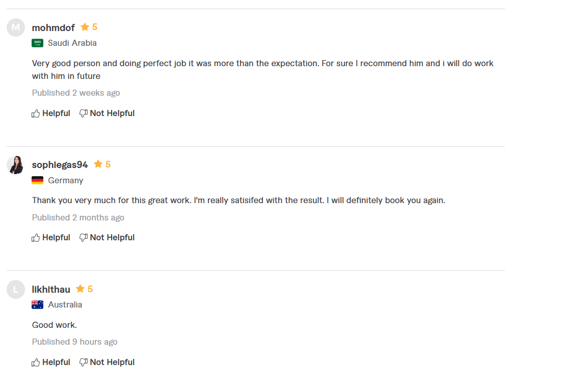Click the thumbs down icon on likhithau's review

[x=83, y=362]
